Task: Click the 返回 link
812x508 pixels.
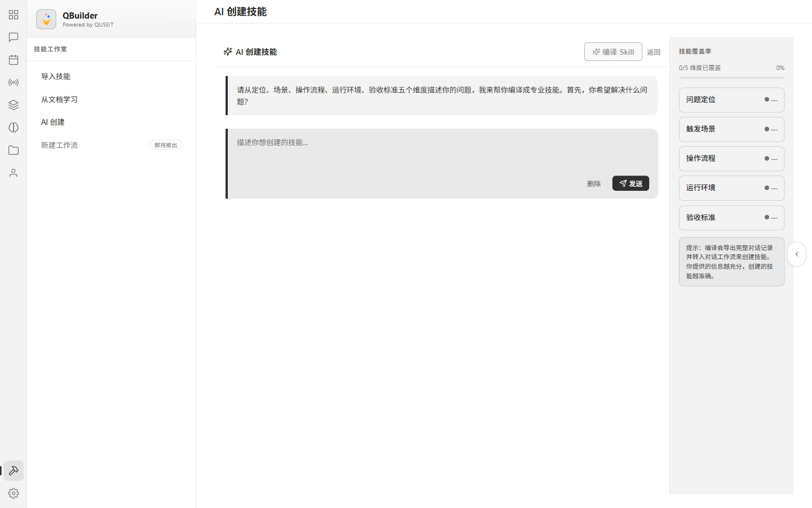Action: pos(654,52)
